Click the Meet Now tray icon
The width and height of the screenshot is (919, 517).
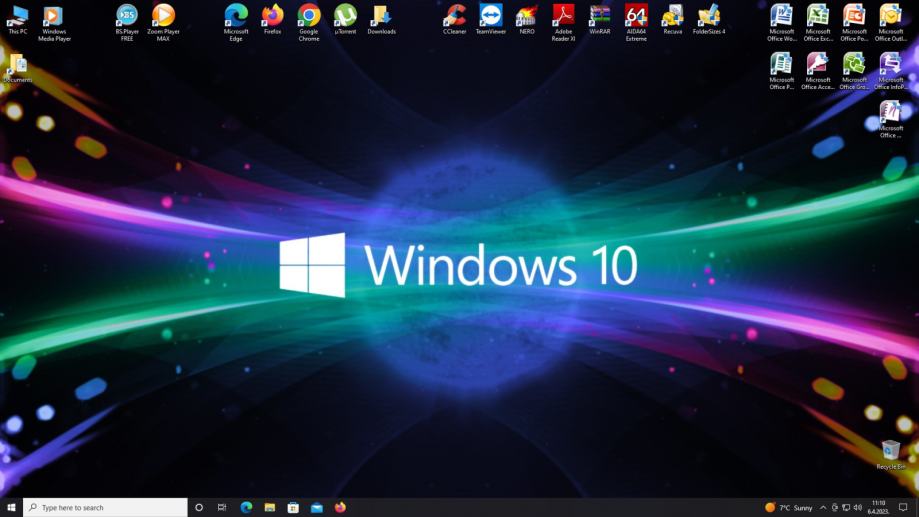pyautogui.click(x=835, y=508)
